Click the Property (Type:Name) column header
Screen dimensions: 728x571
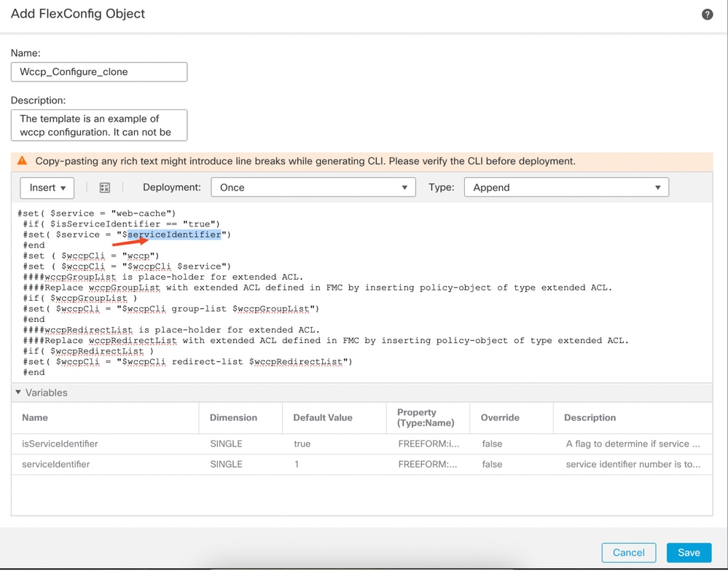(426, 417)
